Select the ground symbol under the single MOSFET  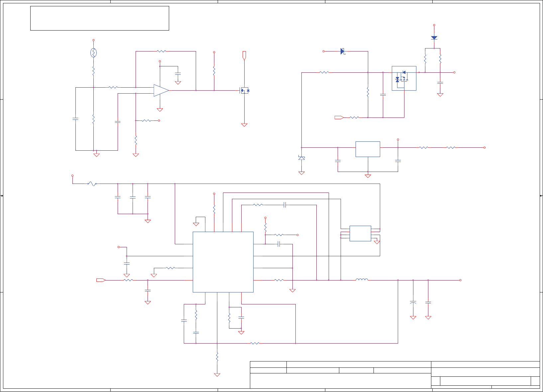(244, 125)
